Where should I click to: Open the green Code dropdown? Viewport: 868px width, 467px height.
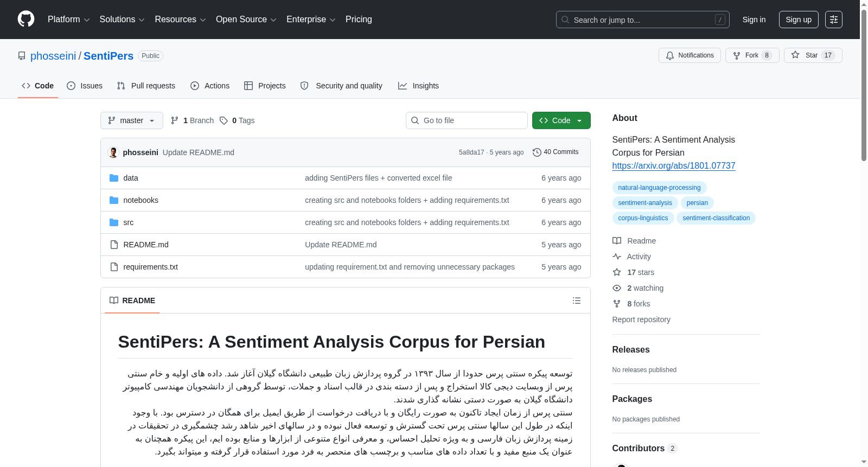coord(561,120)
